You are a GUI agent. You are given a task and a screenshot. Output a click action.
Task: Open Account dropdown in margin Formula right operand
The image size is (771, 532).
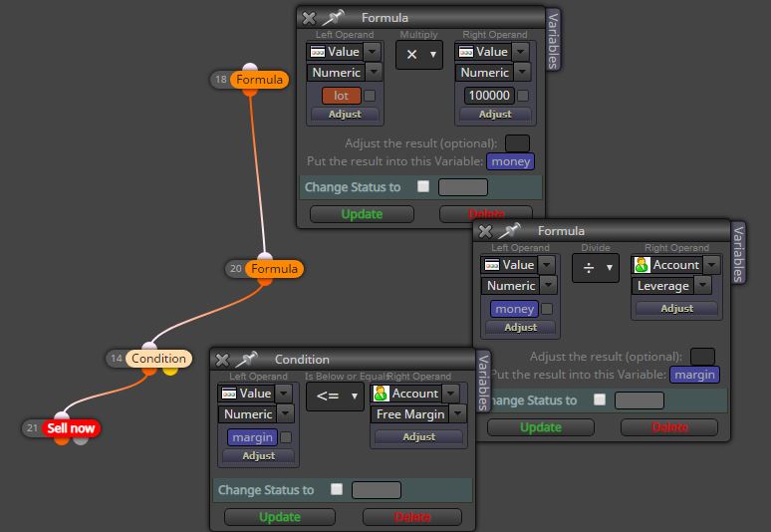tap(711, 265)
